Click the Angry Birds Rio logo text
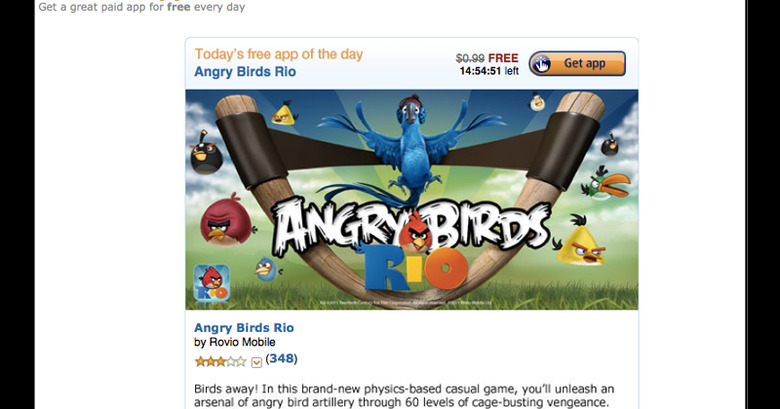 pyautogui.click(x=410, y=241)
